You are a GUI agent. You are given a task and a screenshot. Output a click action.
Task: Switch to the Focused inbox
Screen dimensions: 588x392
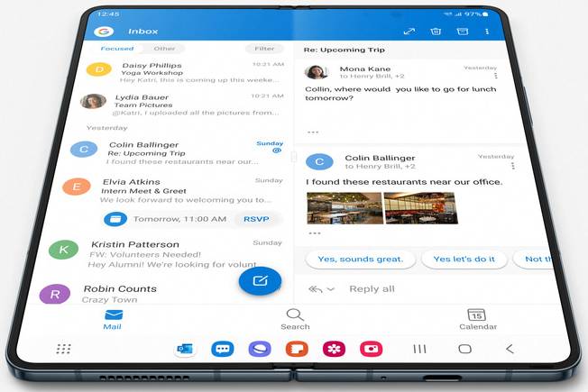[x=117, y=49]
